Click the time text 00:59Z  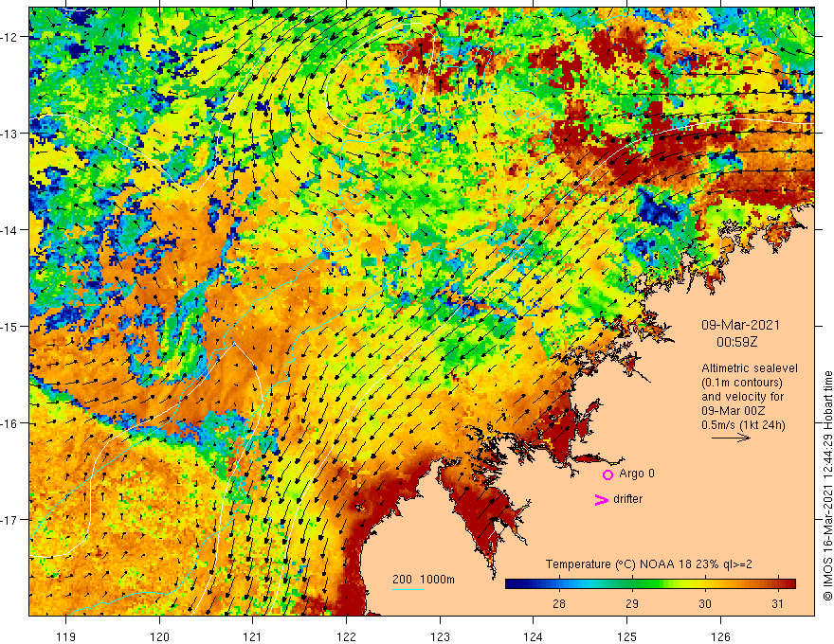pyautogui.click(x=736, y=342)
